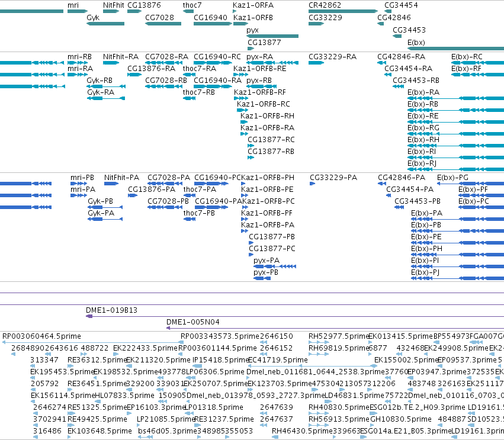Select the Kaz1-ORFB-PH protein label
Screen dimensions: 504x440
[268, 178]
